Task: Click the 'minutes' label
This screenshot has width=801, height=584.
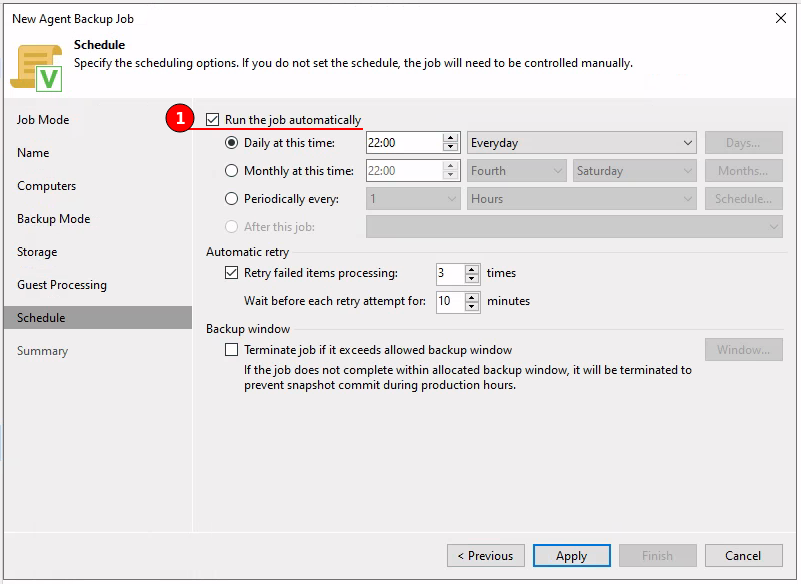Action: point(508,301)
